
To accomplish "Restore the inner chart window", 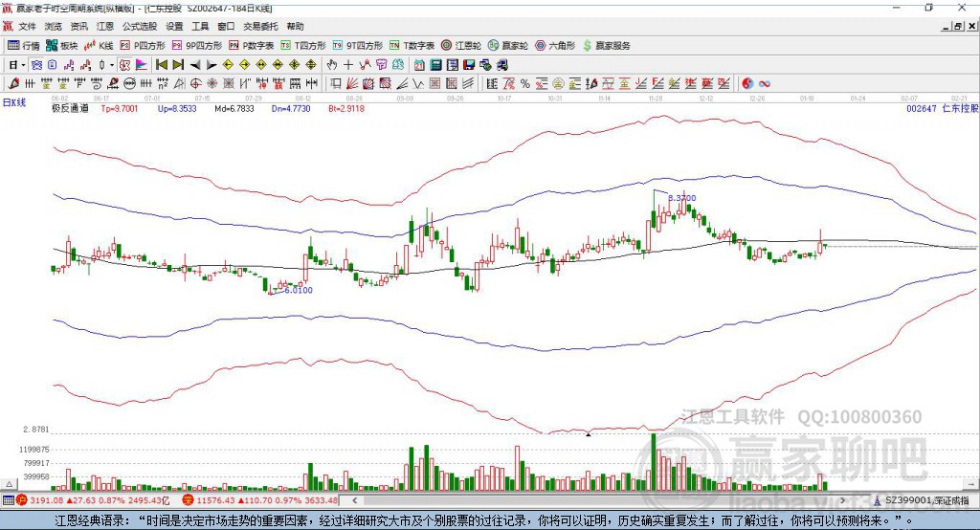I will [958, 26].
